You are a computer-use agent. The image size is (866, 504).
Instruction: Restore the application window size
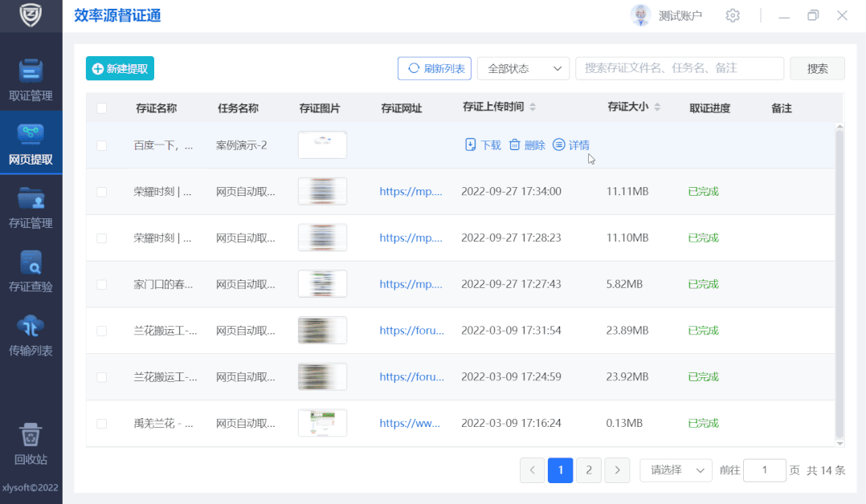point(812,15)
